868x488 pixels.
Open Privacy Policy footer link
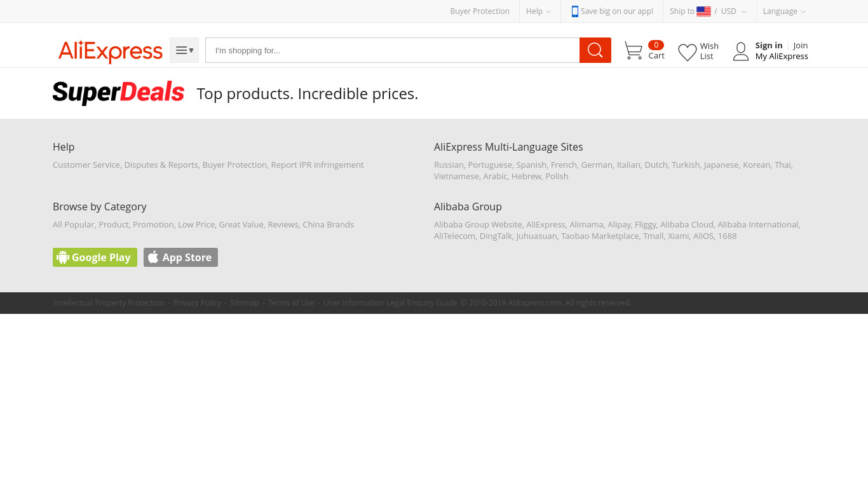pyautogui.click(x=197, y=303)
